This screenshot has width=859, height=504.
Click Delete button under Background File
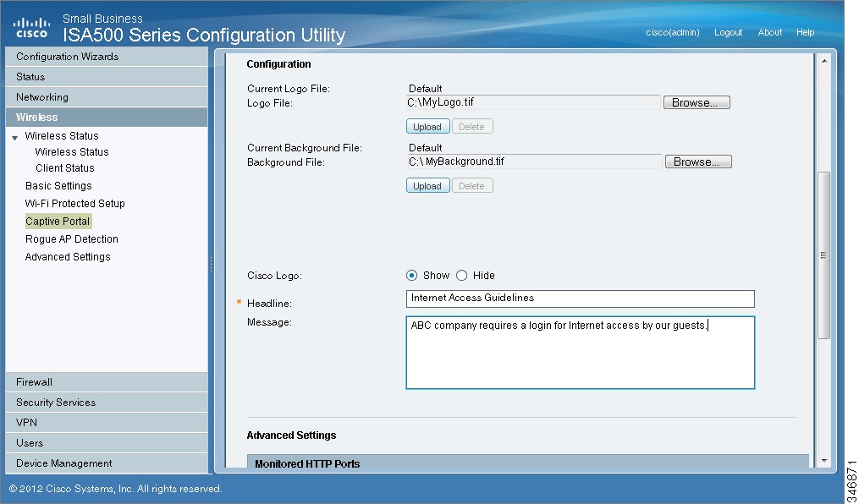tap(471, 185)
